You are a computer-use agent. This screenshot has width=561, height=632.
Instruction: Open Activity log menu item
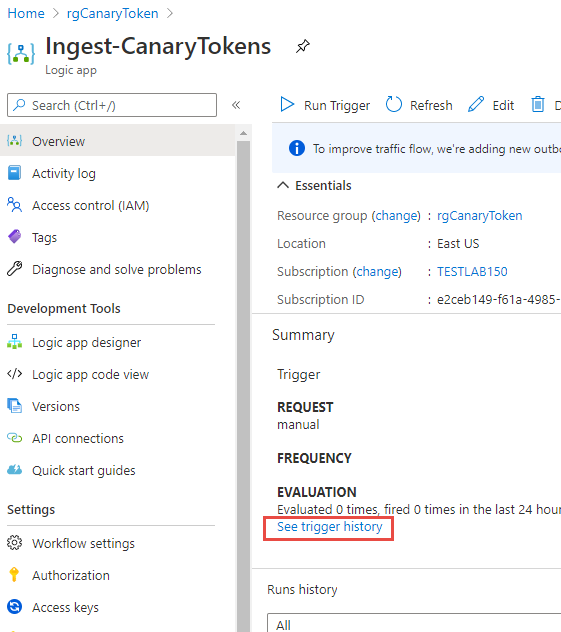(x=117, y=173)
